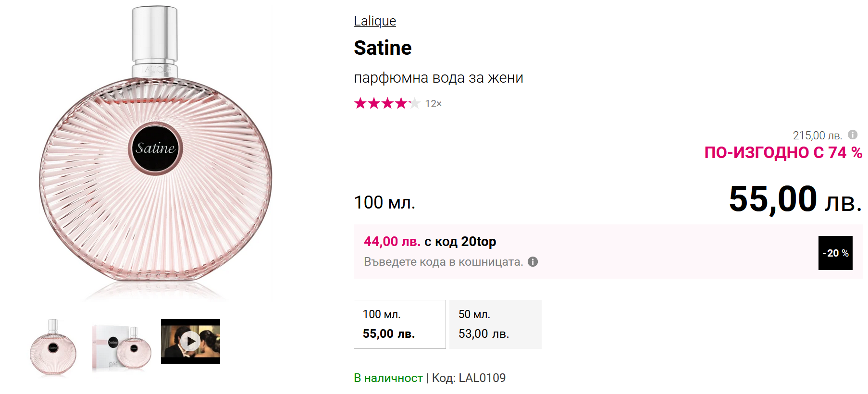Select the 100 мл. size option
The image size is (868, 394).
(399, 324)
